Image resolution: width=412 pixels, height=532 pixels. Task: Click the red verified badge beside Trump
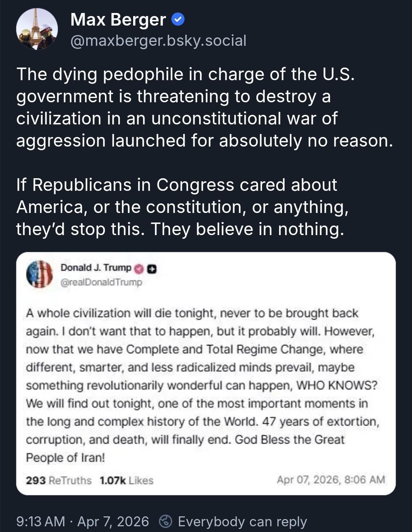click(x=139, y=269)
